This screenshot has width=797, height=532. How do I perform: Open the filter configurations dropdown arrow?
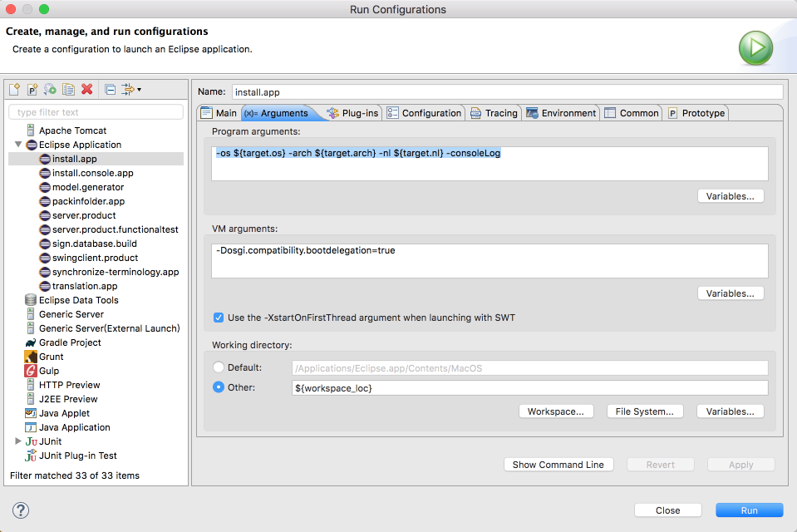click(139, 90)
